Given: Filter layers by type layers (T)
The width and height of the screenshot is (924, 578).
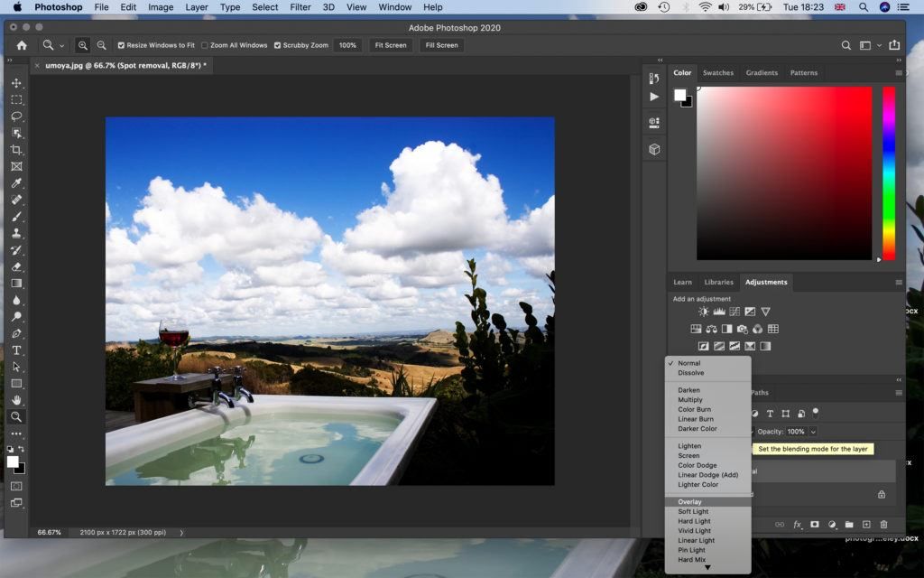Looking at the screenshot, I should click(770, 414).
